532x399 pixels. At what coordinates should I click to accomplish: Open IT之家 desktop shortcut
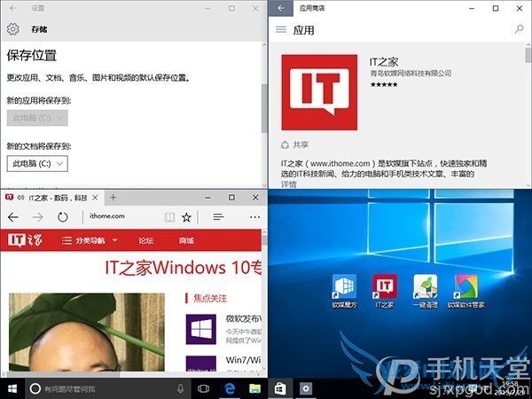[x=385, y=292]
